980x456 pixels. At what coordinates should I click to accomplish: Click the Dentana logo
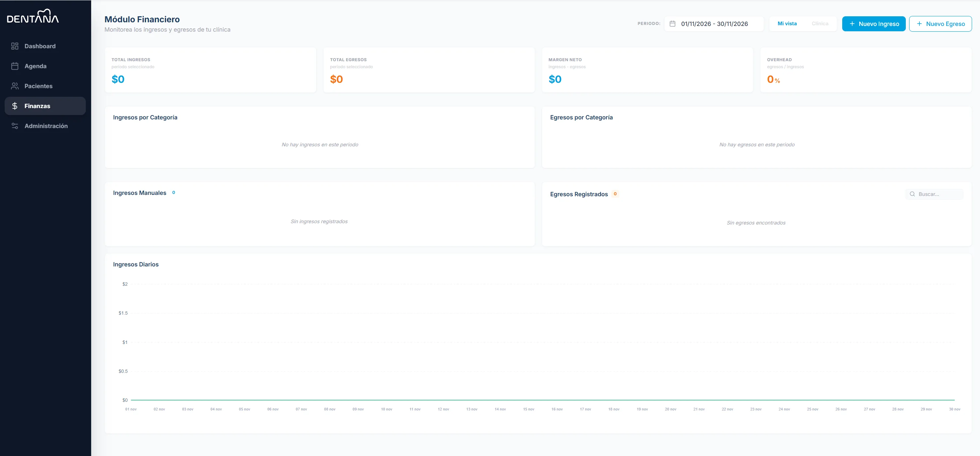[33, 16]
